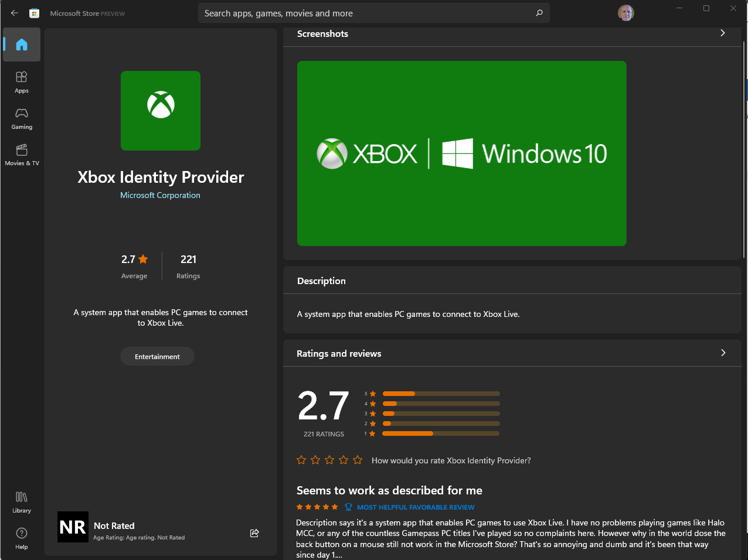
Task: Open the Xbox Windows 10 screenshot
Action: (x=462, y=153)
